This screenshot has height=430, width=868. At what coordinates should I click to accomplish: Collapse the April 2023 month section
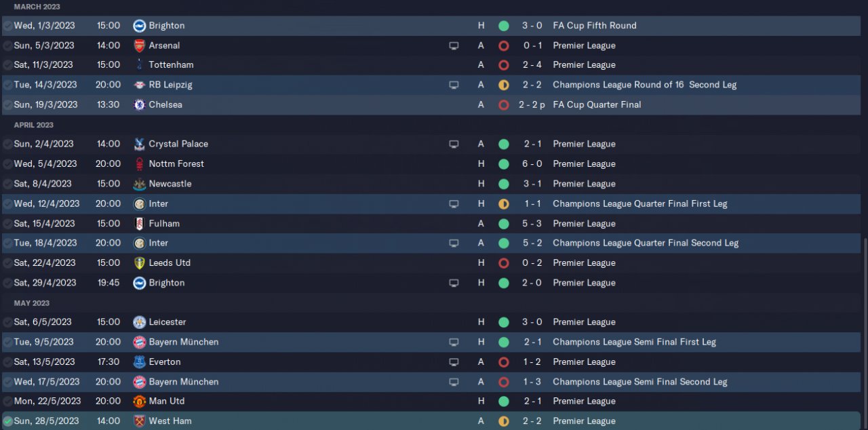34,125
